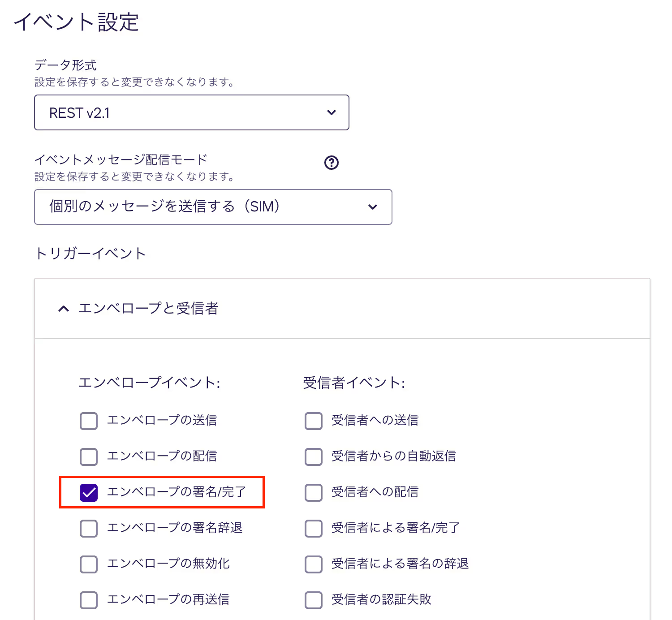Collapse the エンベロープと受信者 section
672x620 pixels.
pyautogui.click(x=64, y=309)
